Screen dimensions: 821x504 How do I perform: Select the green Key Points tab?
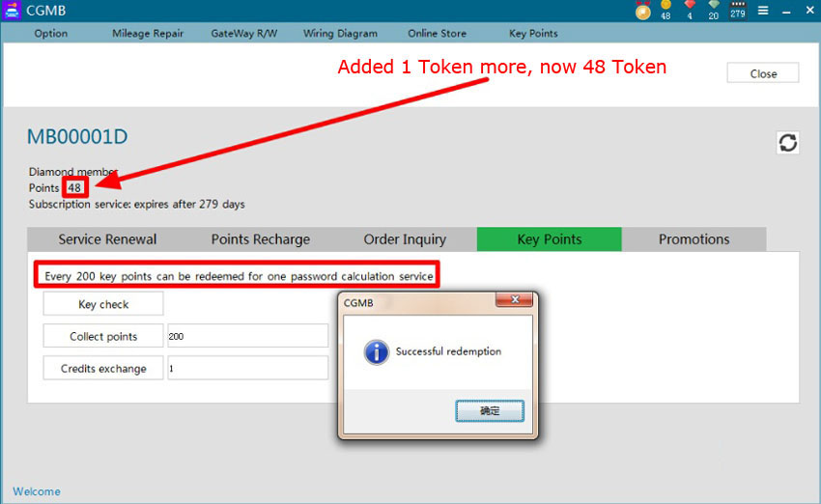(550, 239)
